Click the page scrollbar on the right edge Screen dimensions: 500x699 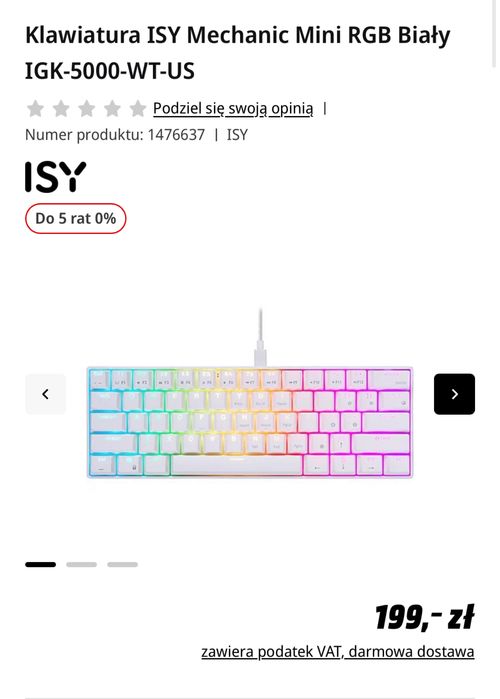pos(494,33)
